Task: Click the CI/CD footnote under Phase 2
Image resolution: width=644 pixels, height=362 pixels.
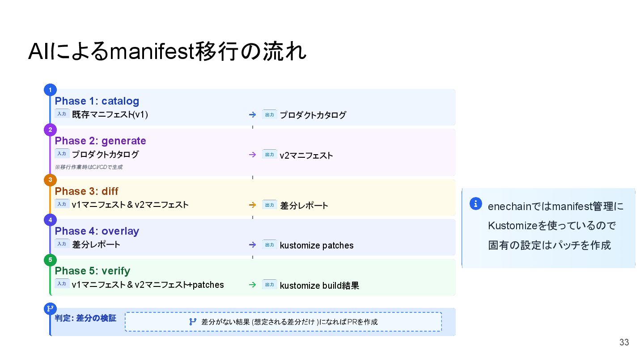Action: click(89, 167)
